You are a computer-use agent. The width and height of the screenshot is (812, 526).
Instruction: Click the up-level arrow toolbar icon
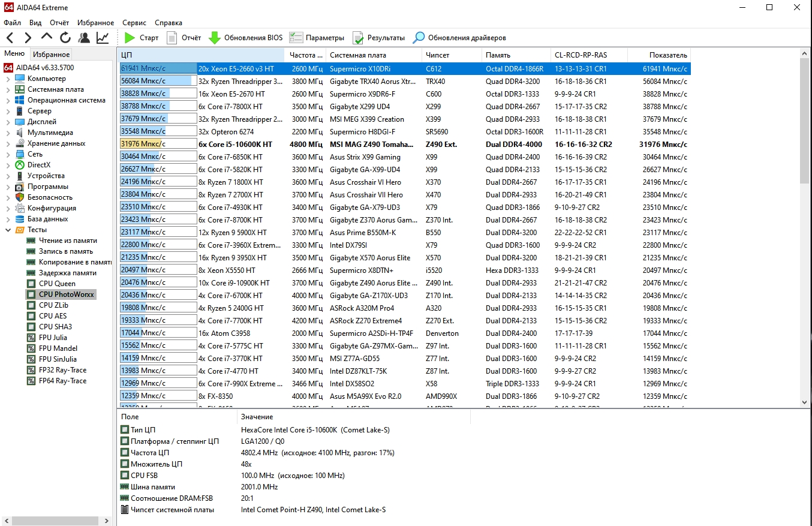(x=47, y=38)
